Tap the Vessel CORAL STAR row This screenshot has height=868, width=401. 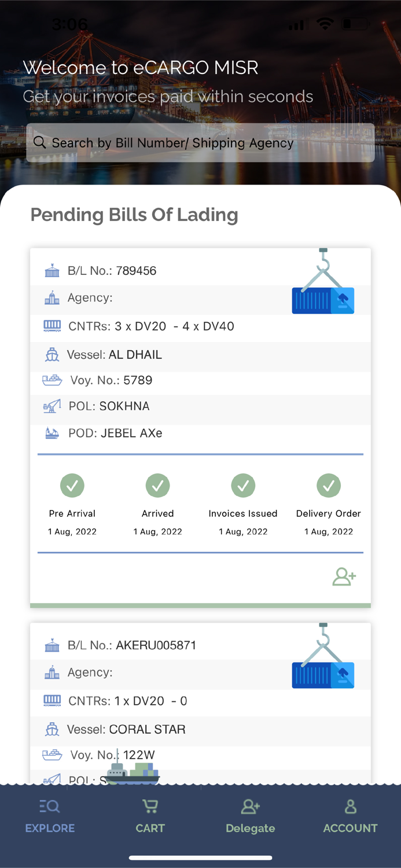coord(126,730)
